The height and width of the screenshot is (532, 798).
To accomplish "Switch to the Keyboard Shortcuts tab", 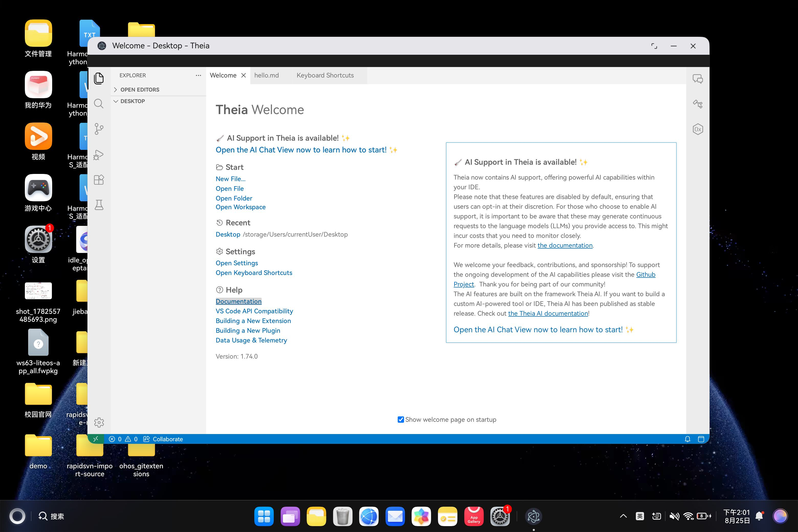I will tap(325, 75).
